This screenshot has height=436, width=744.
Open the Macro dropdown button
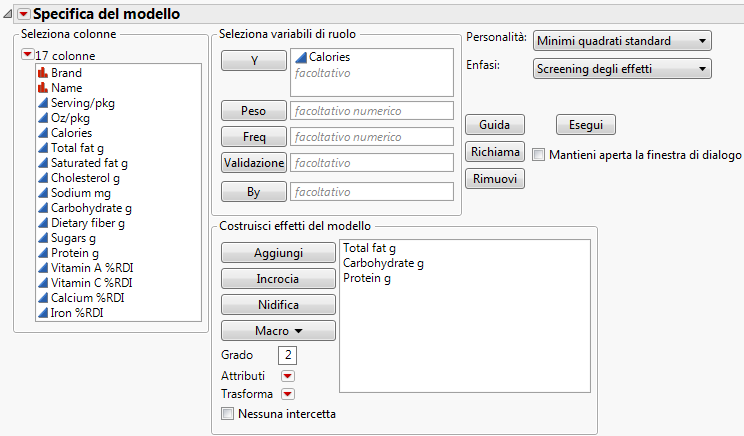278,330
